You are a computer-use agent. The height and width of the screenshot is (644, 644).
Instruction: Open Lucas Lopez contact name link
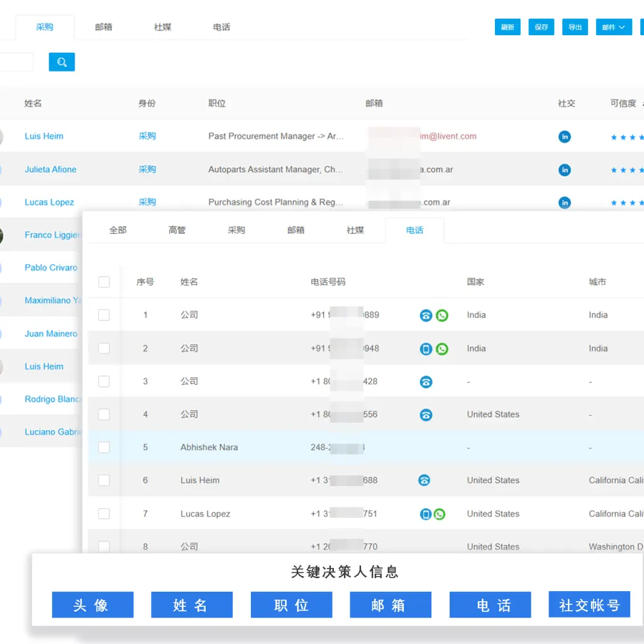point(49,203)
